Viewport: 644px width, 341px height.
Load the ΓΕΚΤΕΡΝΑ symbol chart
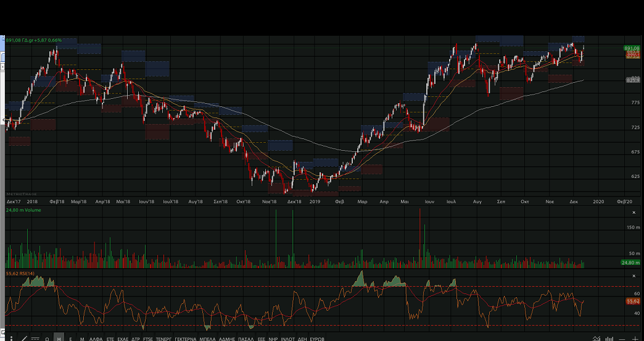[x=185, y=339]
